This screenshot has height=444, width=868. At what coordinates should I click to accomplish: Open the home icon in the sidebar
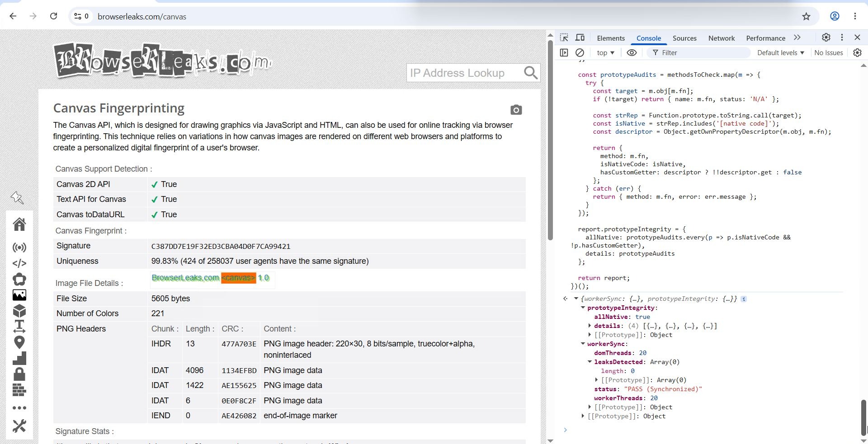19,224
